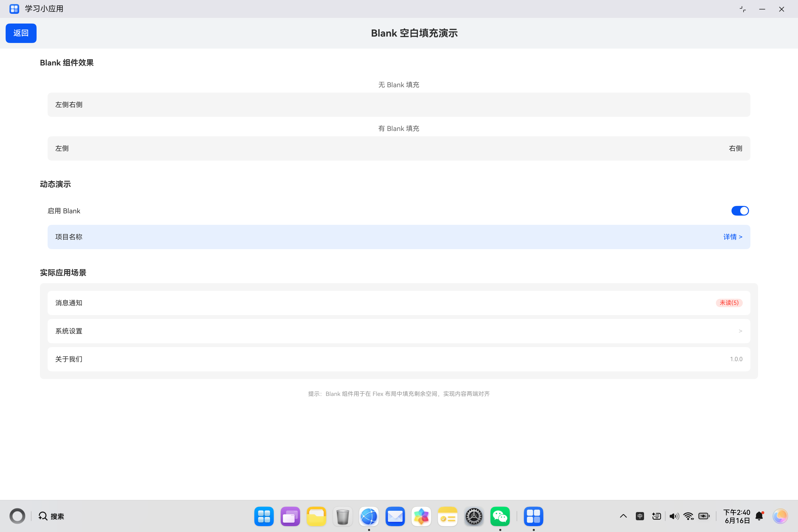This screenshot has height=532, width=798.
Task: Expand the system tray caret
Action: [x=623, y=516]
